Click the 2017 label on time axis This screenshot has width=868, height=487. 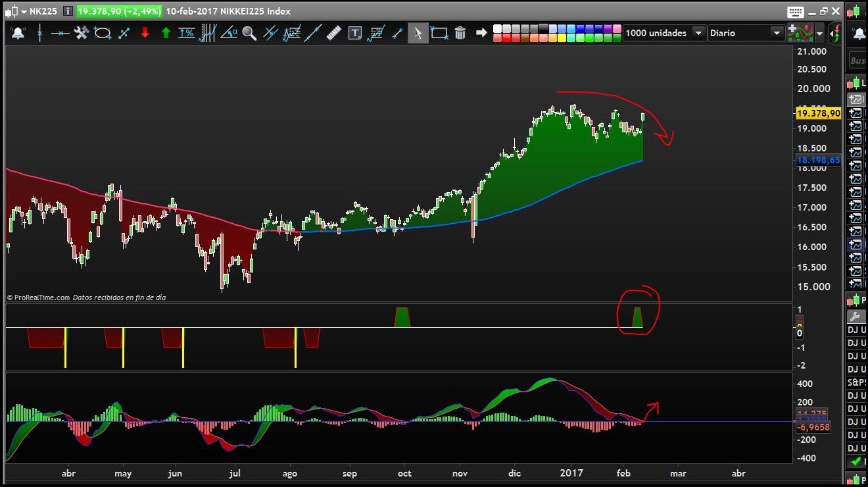click(x=571, y=473)
